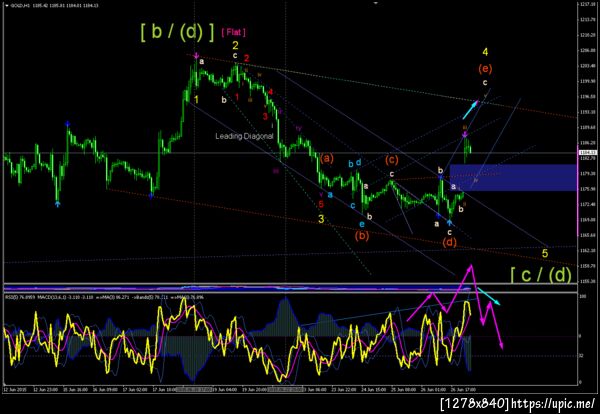Click the magenta down arrow at the chart's highest peak
600x414 pixels.
(x=196, y=56)
